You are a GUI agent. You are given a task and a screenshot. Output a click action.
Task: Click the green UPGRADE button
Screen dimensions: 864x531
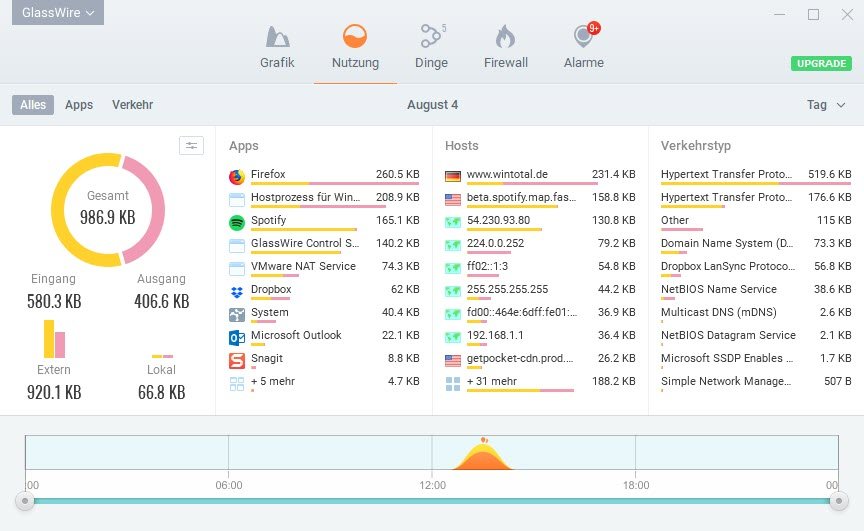pyautogui.click(x=822, y=63)
